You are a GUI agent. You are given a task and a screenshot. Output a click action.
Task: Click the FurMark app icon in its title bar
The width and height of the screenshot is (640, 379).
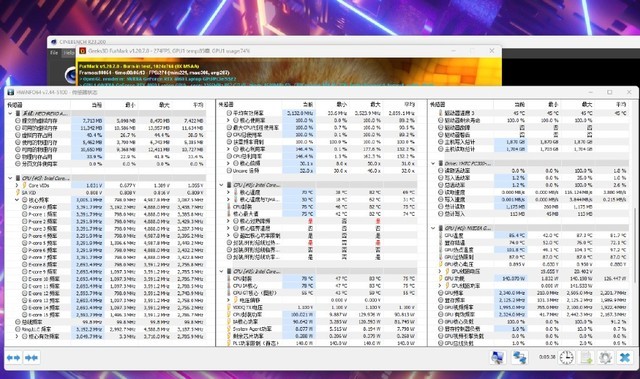coord(82,51)
